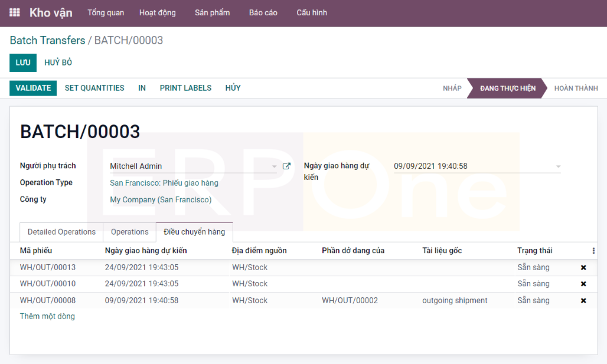Remove the WH/OUT/00008 row
The width and height of the screenshot is (607, 364).
click(x=583, y=300)
